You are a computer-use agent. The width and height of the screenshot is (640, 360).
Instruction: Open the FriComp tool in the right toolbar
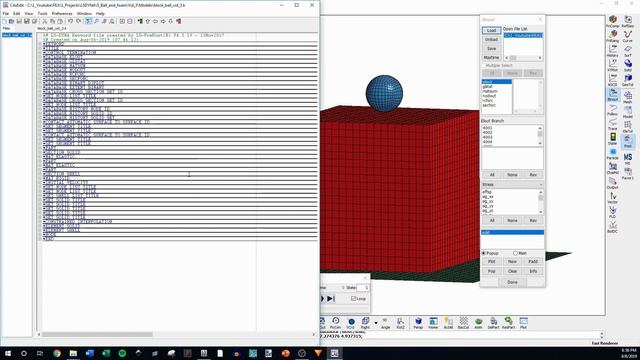point(613,21)
